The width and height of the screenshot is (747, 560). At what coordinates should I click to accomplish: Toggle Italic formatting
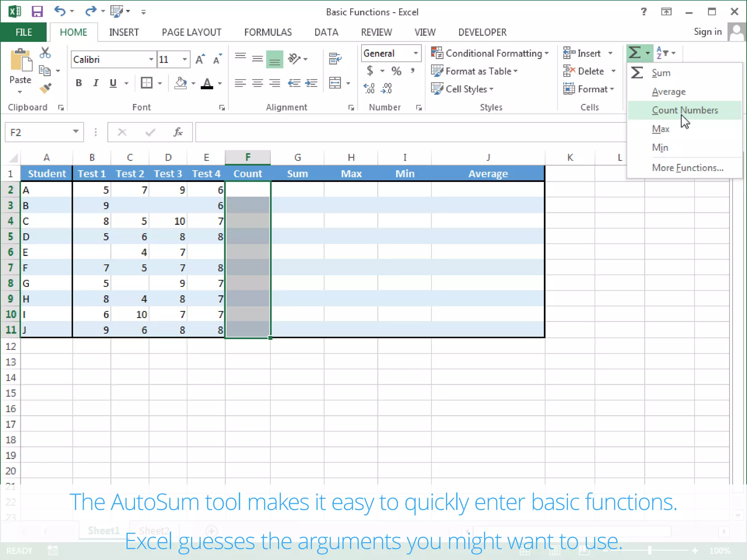(96, 83)
